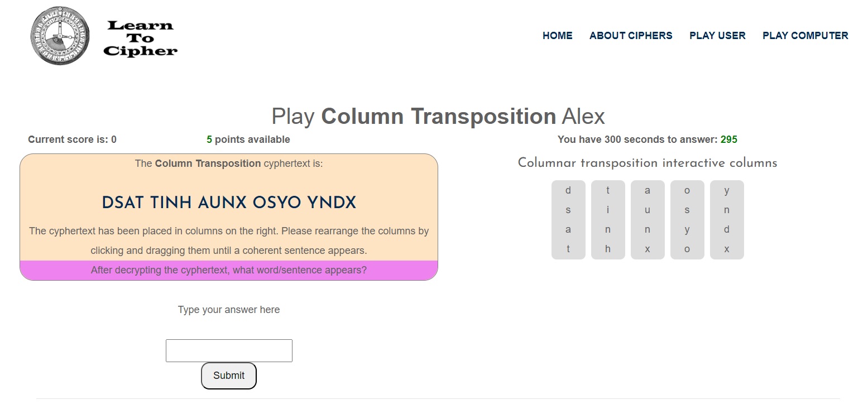The image size is (868, 409).
Task: Open the ABOUT CIPHERS menu item
Action: point(631,36)
